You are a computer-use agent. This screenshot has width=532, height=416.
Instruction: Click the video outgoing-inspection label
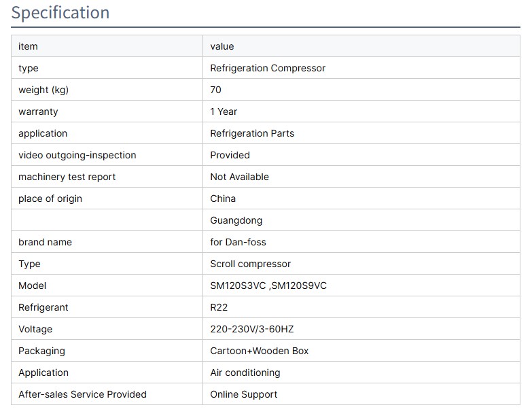[77, 155]
